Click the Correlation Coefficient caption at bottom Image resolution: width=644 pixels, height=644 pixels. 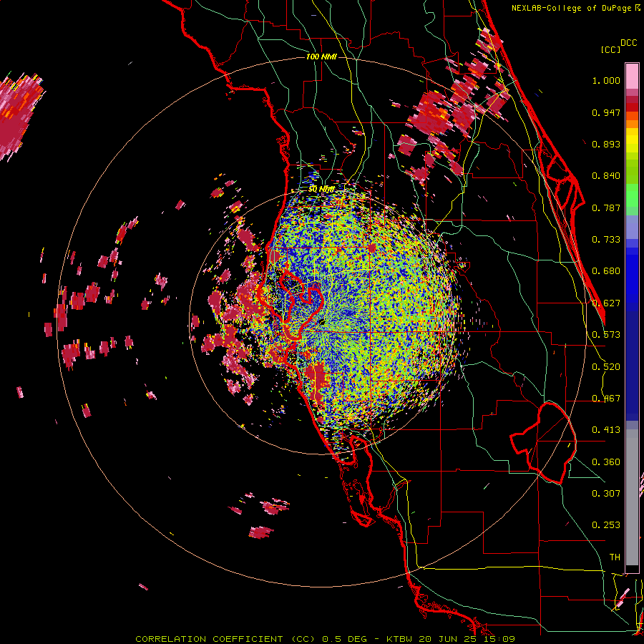326,639
